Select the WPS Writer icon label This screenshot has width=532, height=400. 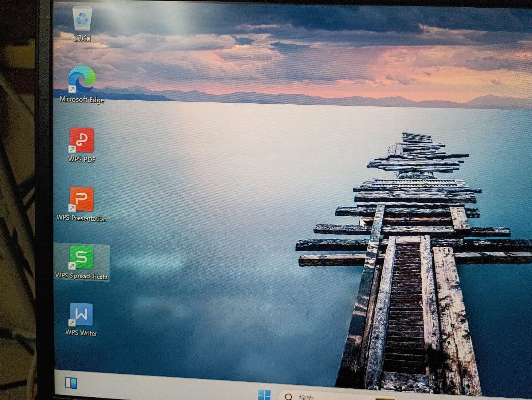click(80, 333)
